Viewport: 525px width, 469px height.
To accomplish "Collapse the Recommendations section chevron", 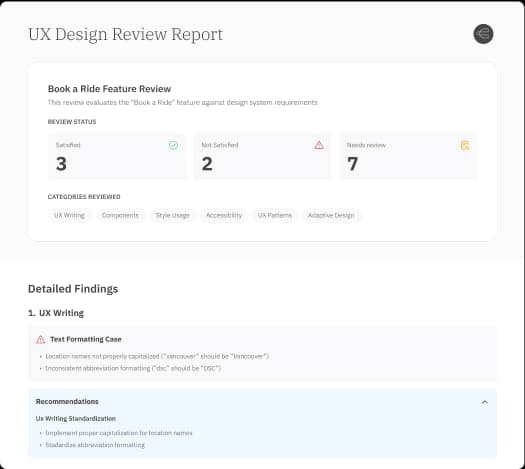I will (x=484, y=402).
